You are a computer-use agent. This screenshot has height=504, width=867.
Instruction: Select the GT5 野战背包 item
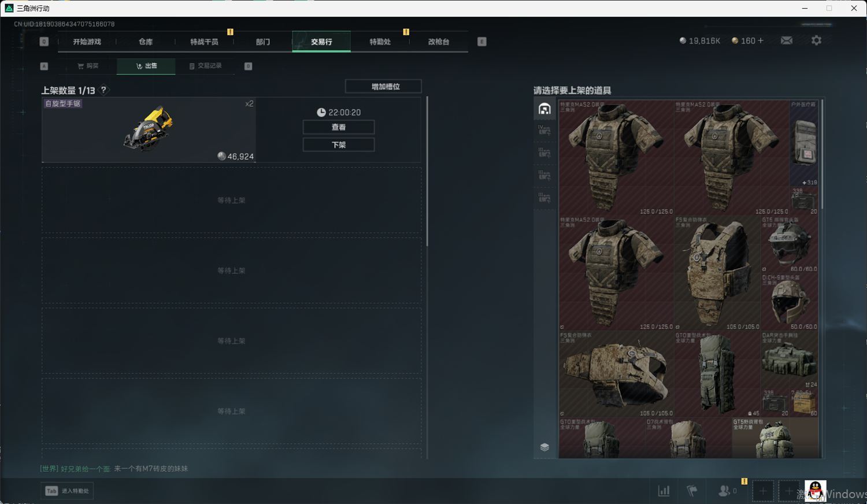click(x=775, y=439)
